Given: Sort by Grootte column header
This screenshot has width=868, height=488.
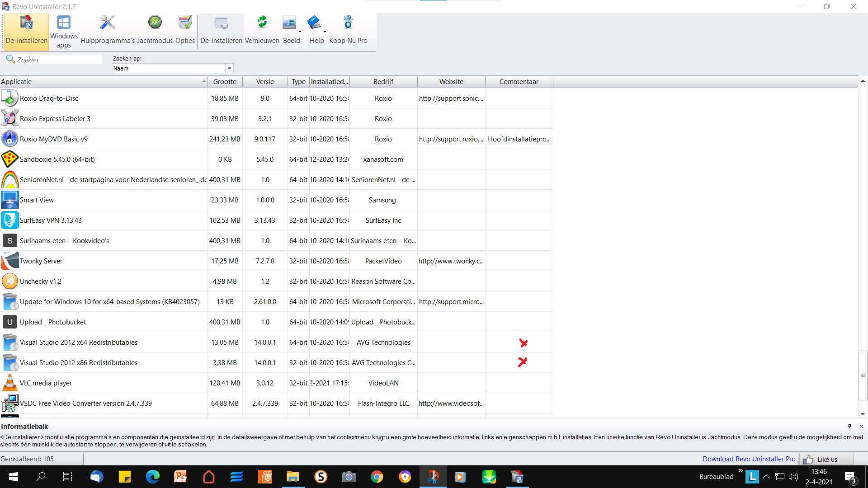Looking at the screenshot, I should point(225,82).
